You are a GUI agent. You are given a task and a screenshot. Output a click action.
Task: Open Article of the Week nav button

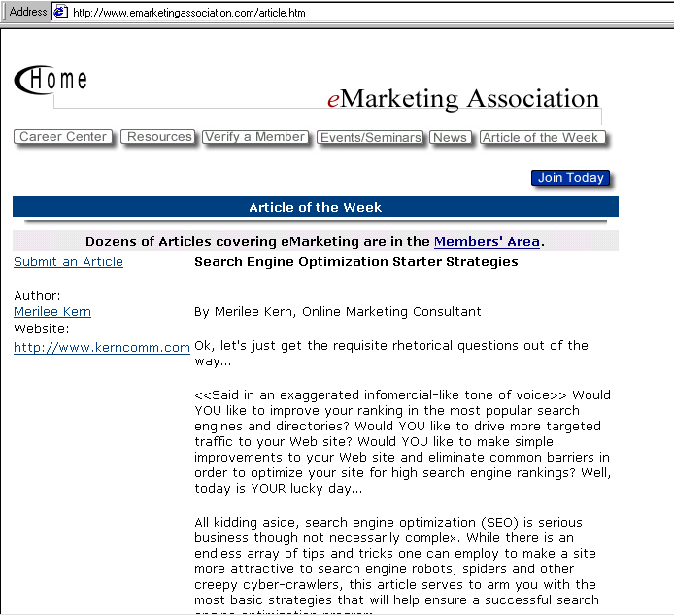pyautogui.click(x=543, y=138)
